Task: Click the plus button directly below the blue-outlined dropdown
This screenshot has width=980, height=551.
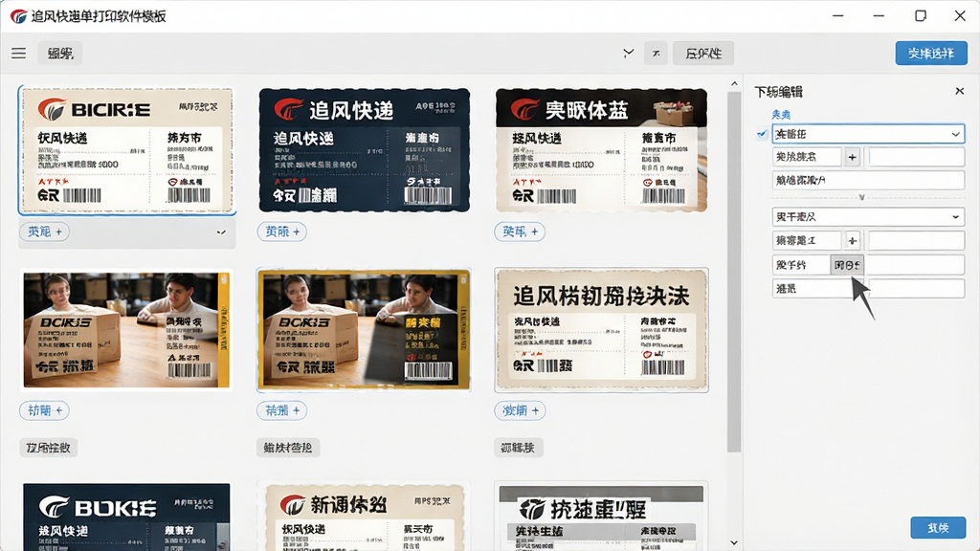Action: pos(852,157)
